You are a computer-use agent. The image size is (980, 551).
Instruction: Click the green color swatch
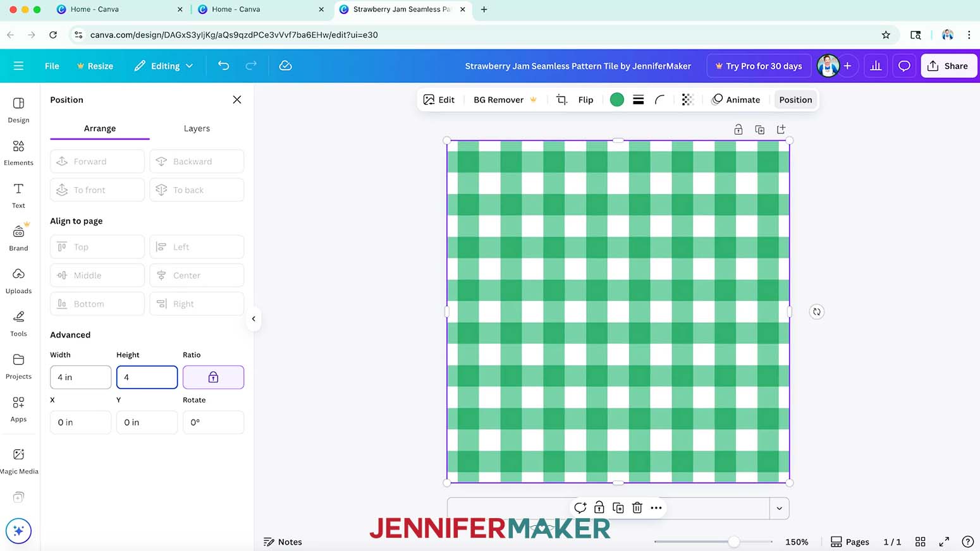(617, 100)
